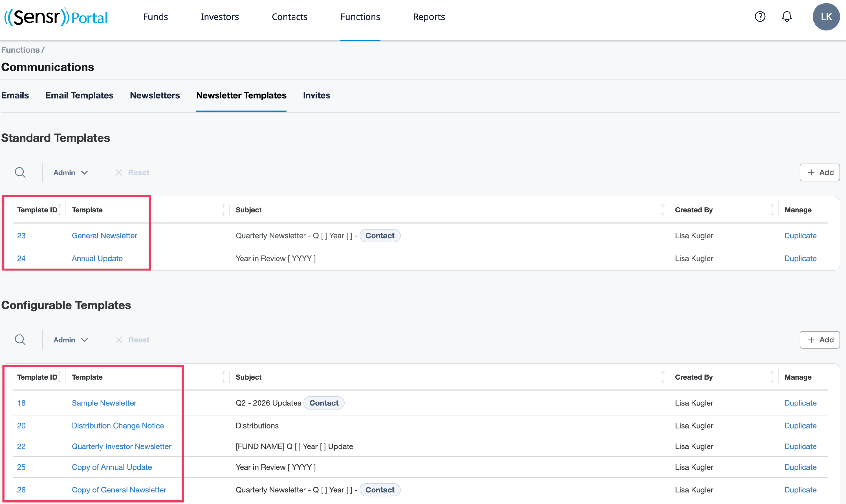846x504 pixels.
Task: Click template ID 18
Action: [21, 403]
